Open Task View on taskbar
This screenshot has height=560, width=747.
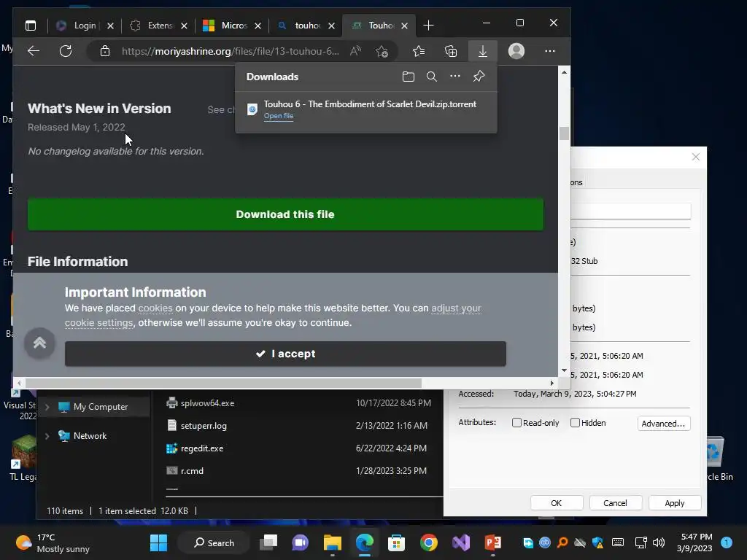pos(268,542)
